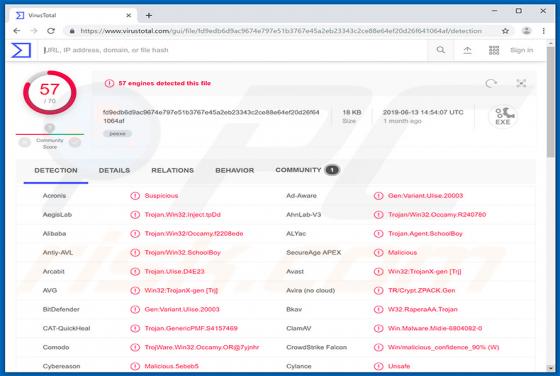Open the RELATIONS tab
The width and height of the screenshot is (560, 376).
[172, 171]
